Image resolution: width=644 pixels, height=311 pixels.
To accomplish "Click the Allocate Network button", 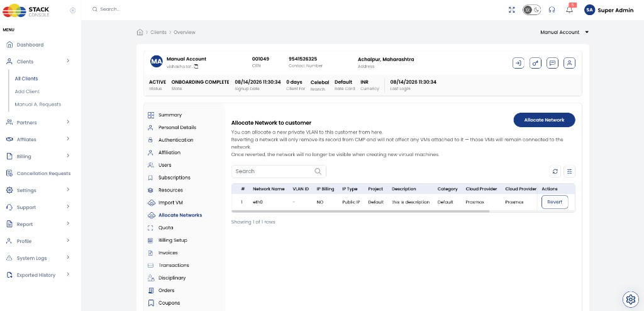I will point(544,120).
